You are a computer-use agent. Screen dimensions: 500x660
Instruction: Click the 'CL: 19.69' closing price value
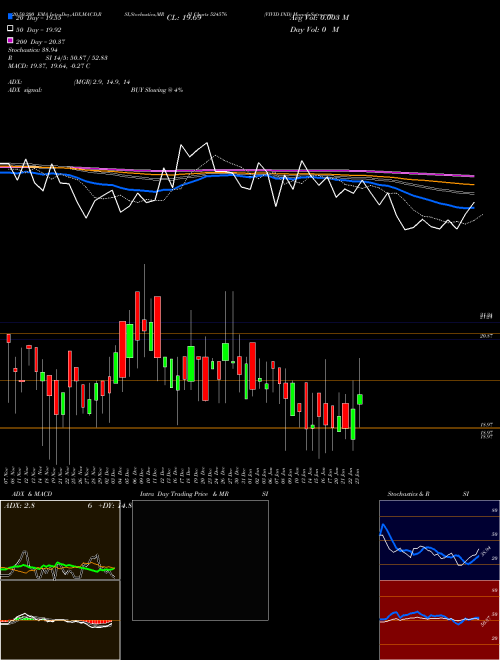(184, 18)
